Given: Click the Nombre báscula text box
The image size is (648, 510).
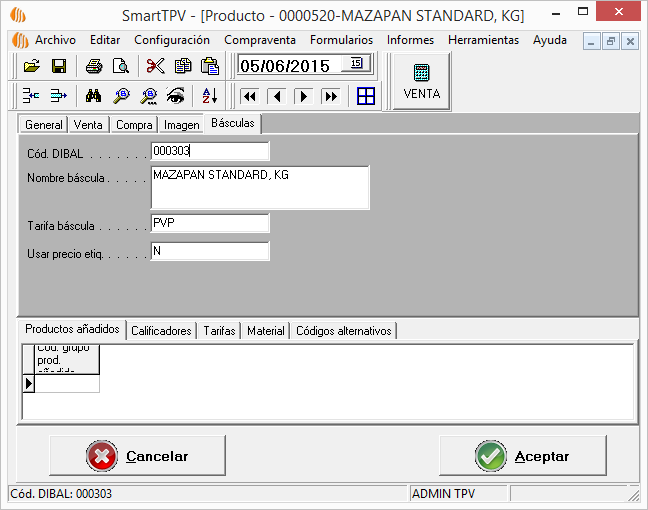Looking at the screenshot, I should point(260,188).
